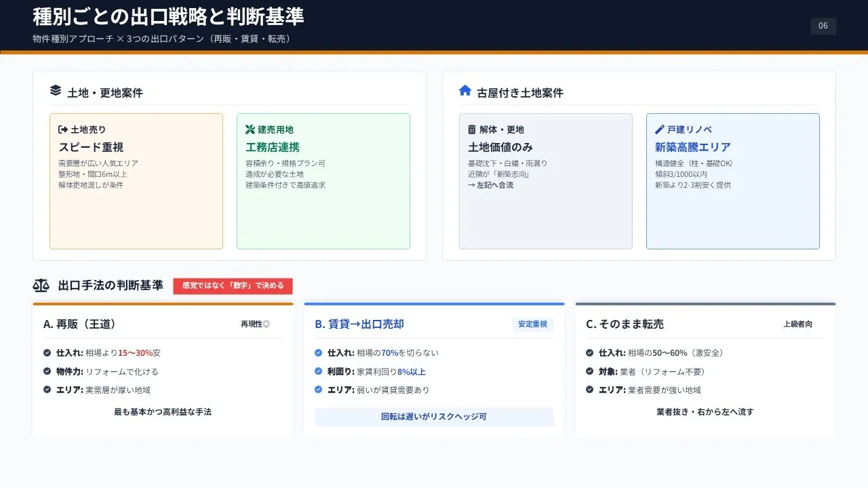
Task: Select the 上級者向 label in card C
Action: coord(797,325)
